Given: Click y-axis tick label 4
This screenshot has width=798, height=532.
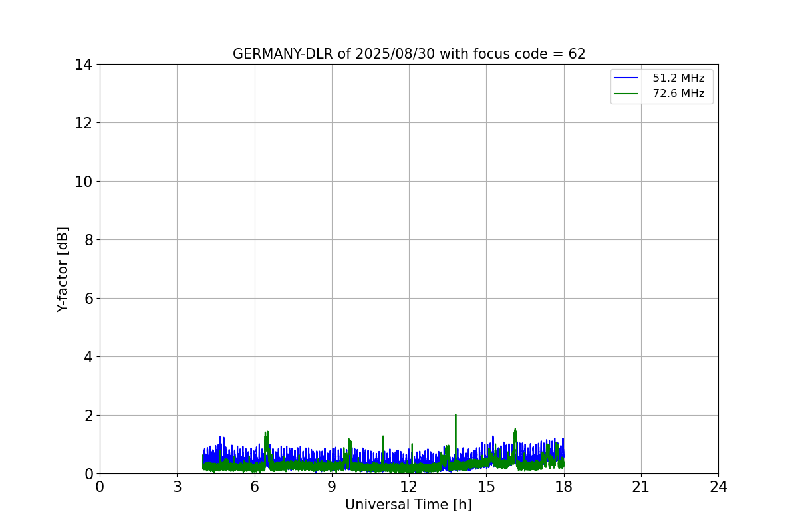Looking at the screenshot, I should tap(88, 357).
